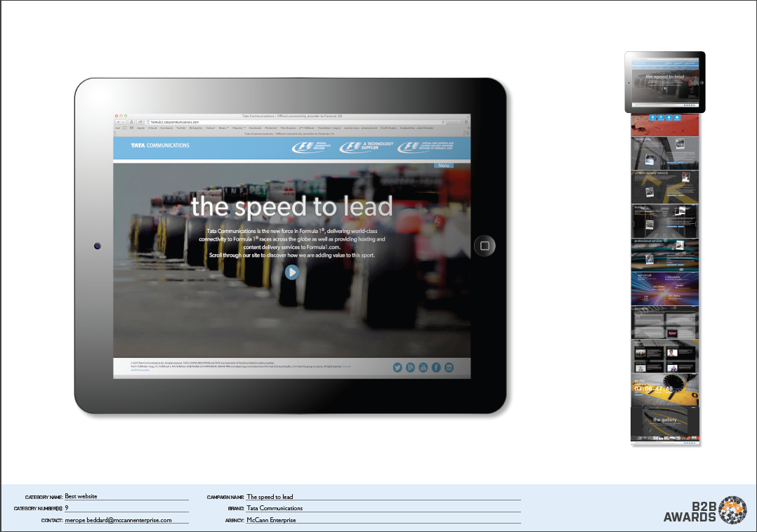
Task: Open the iCloud bookmark
Action: tap(152, 128)
